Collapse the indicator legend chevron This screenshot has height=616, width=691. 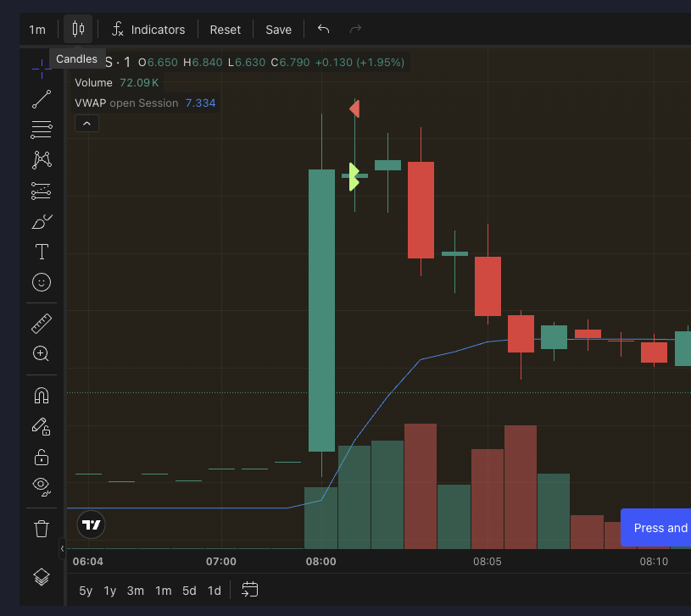[86, 124]
